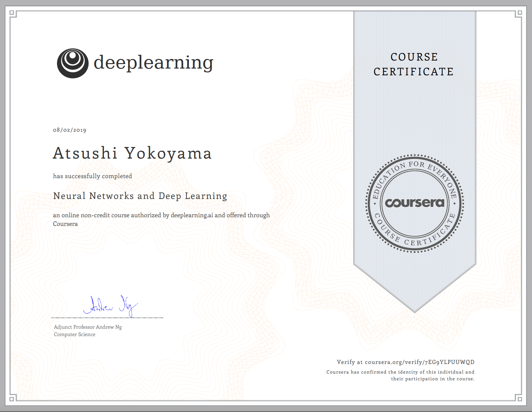Click 'Adjunct Professor Andrew Ng' credential text
The width and height of the screenshot is (532, 412).
click(88, 327)
